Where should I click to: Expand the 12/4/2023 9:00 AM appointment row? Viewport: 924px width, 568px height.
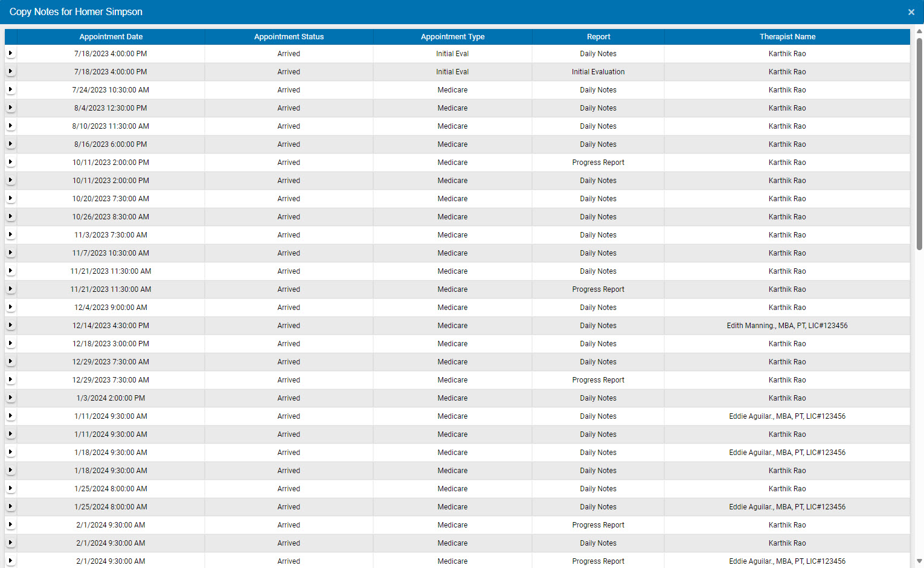pos(10,307)
